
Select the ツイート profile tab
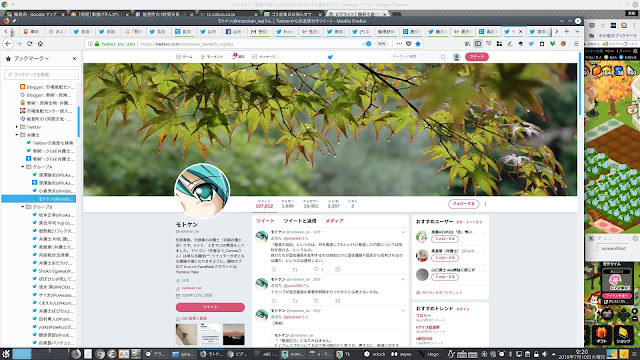click(x=265, y=221)
